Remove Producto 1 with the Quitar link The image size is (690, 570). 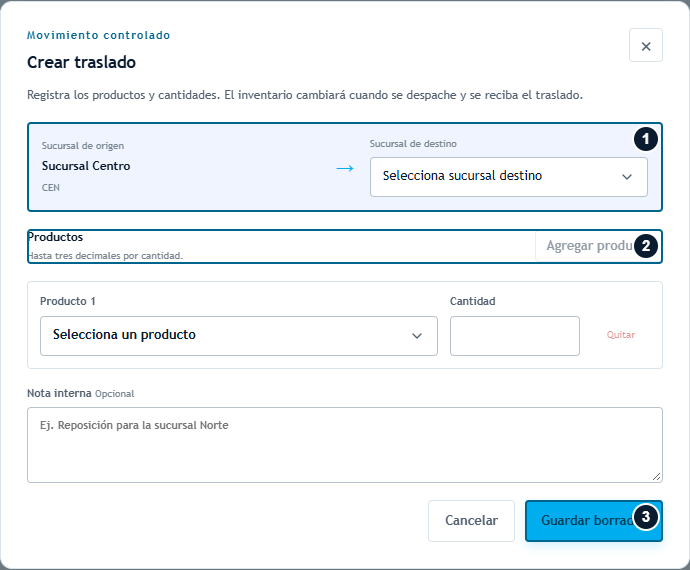point(620,335)
